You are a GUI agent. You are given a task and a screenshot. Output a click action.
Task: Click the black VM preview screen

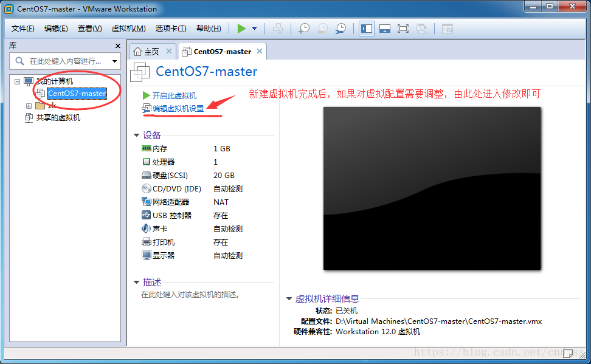click(x=432, y=188)
